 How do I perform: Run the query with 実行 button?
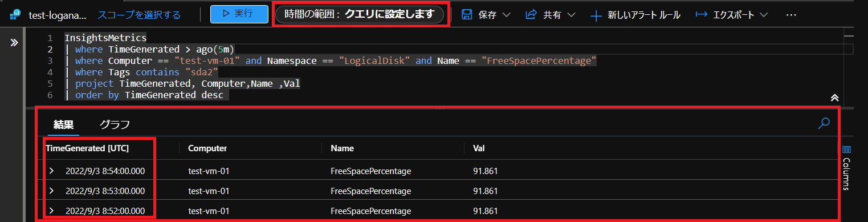click(x=239, y=14)
